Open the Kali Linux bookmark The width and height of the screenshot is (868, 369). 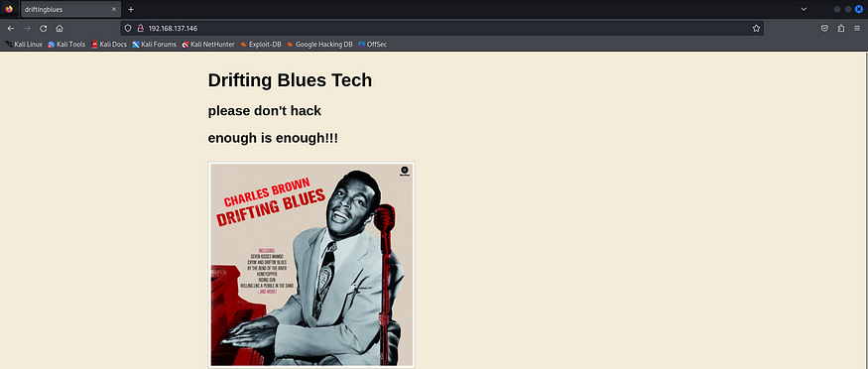point(24,45)
